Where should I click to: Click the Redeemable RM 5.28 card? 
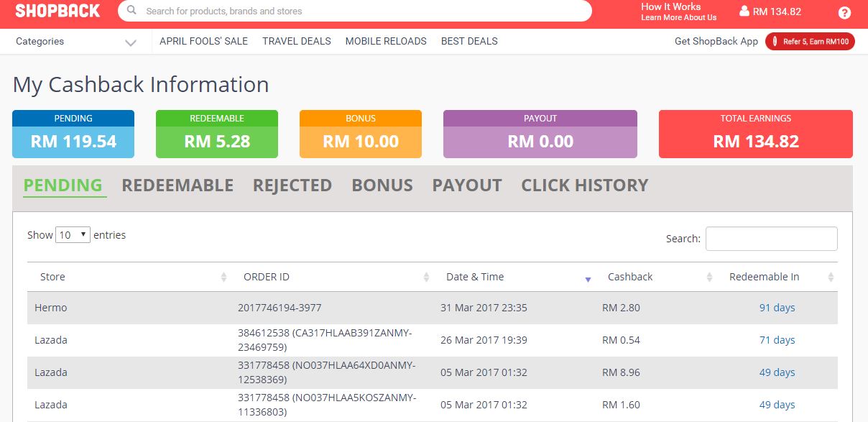pyautogui.click(x=217, y=134)
